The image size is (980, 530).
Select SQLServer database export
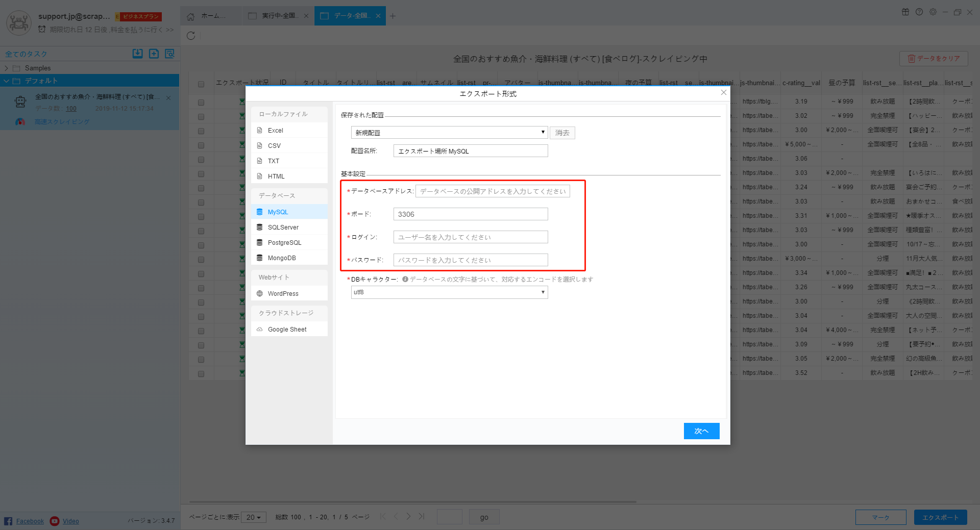(289, 227)
